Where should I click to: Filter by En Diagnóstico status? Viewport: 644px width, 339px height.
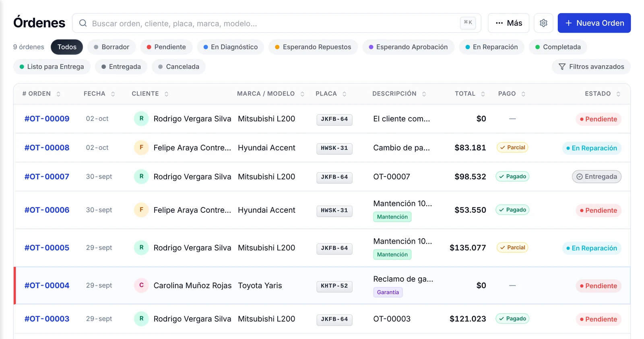[231, 47]
